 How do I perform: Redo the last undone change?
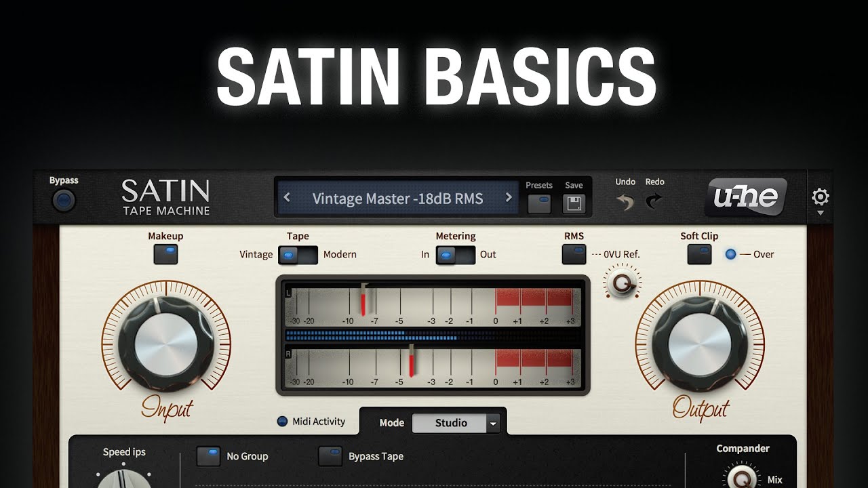click(x=654, y=201)
